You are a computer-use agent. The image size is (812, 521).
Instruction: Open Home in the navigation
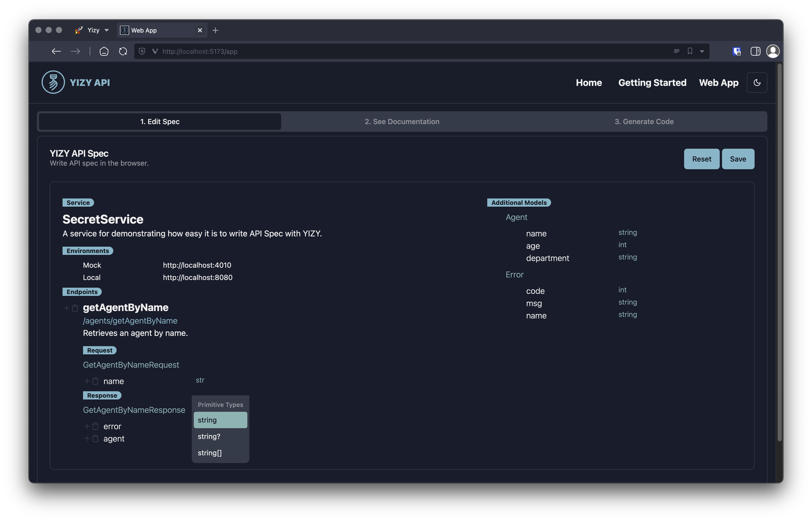(x=589, y=83)
